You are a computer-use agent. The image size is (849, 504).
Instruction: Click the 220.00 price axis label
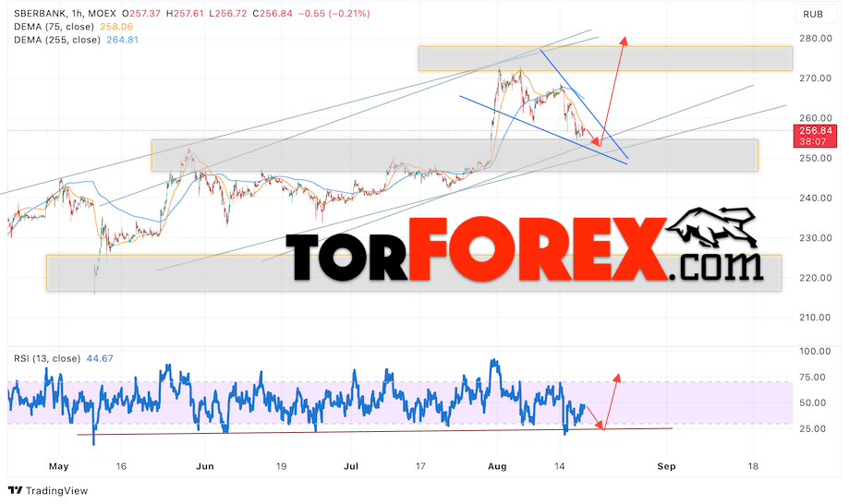tap(816, 278)
